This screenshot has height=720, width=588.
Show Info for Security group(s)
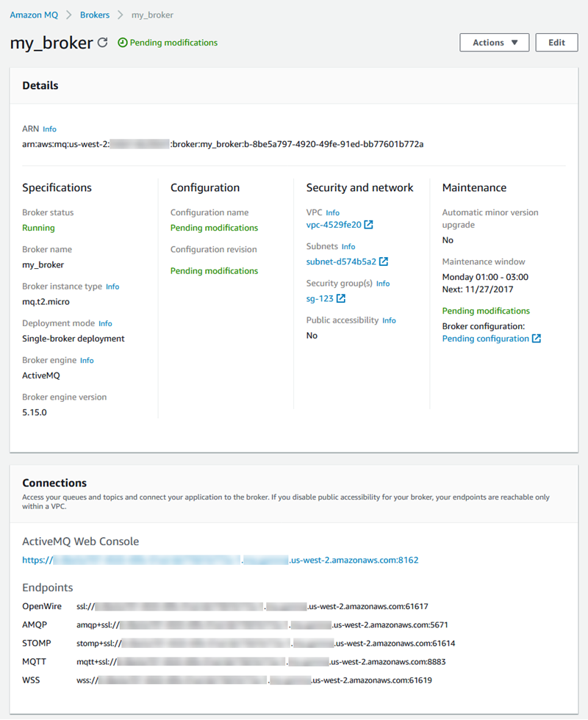(x=383, y=284)
